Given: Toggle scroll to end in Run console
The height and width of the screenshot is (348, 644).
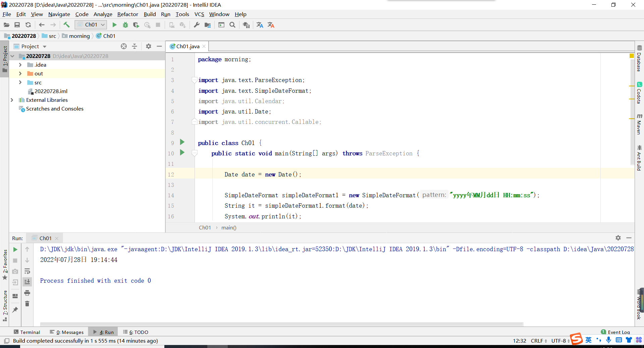Looking at the screenshot, I should 27,282.
